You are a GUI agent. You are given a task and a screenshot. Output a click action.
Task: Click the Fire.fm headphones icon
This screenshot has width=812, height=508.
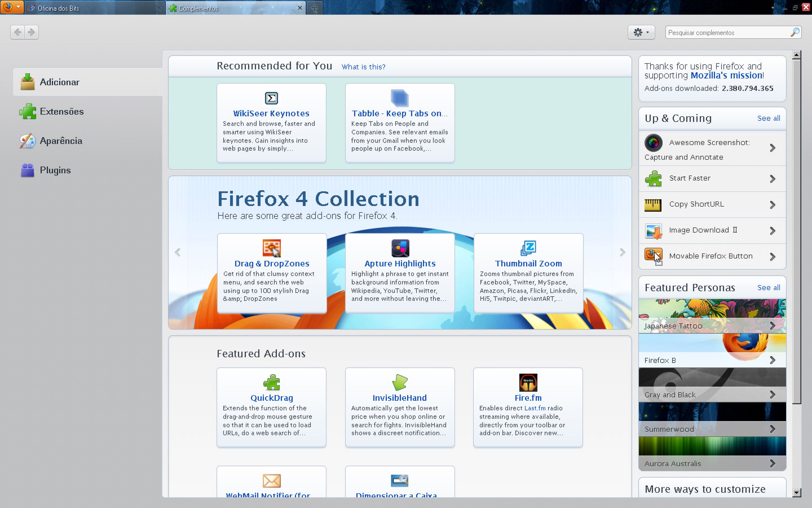(528, 383)
